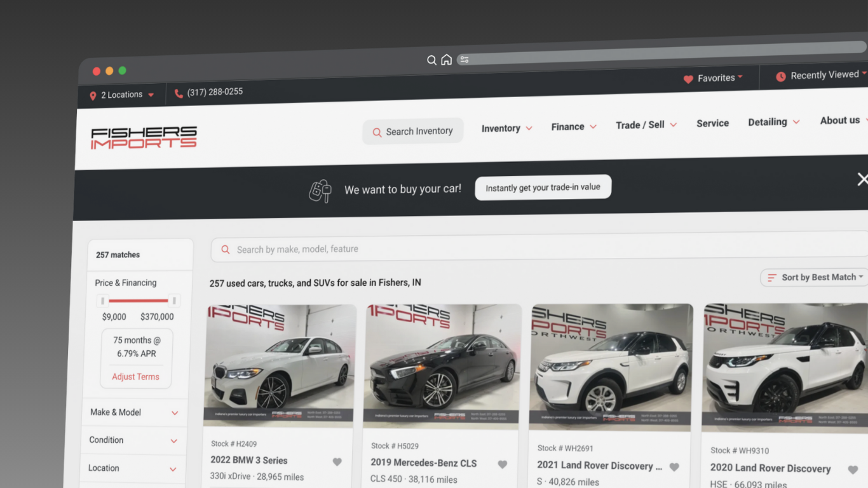The image size is (868, 488).
Task: Click the CLS 450 · 38,116 miles text
Action: point(414,480)
